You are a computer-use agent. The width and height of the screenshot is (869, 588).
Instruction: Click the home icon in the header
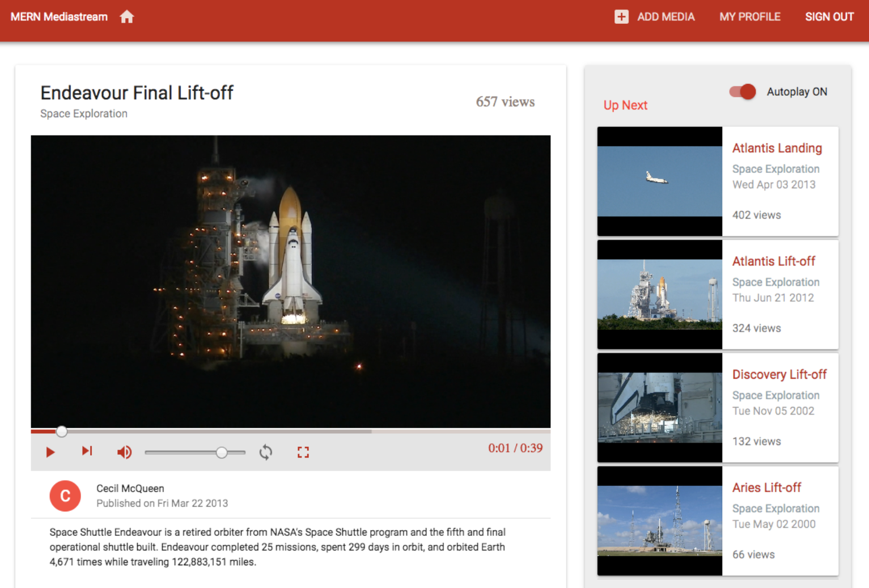[126, 16]
